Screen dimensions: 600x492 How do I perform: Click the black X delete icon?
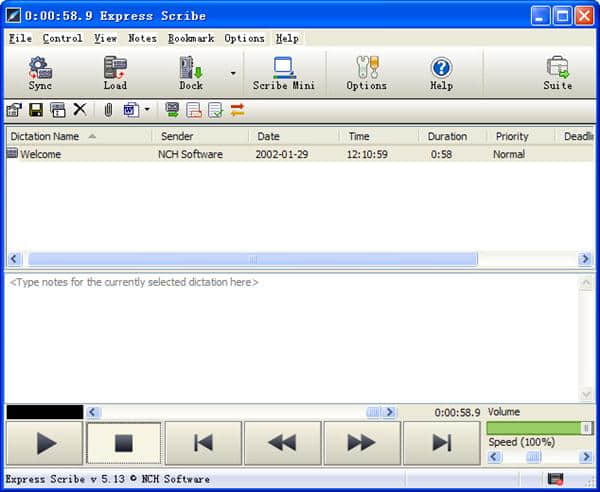pos(80,110)
